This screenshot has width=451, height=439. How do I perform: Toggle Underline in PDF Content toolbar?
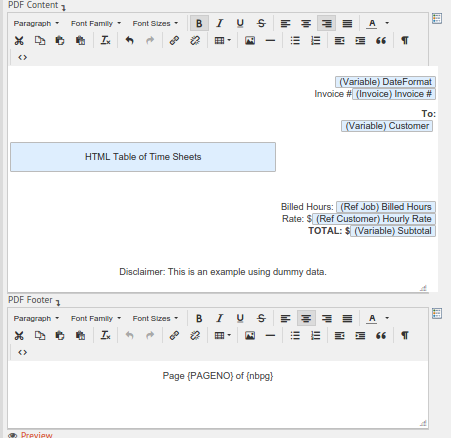240,23
